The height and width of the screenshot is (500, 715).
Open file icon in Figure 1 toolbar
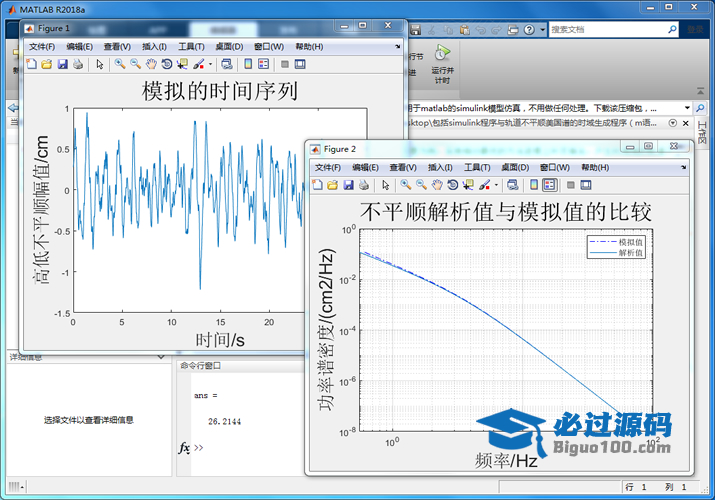pyautogui.click(x=47, y=64)
